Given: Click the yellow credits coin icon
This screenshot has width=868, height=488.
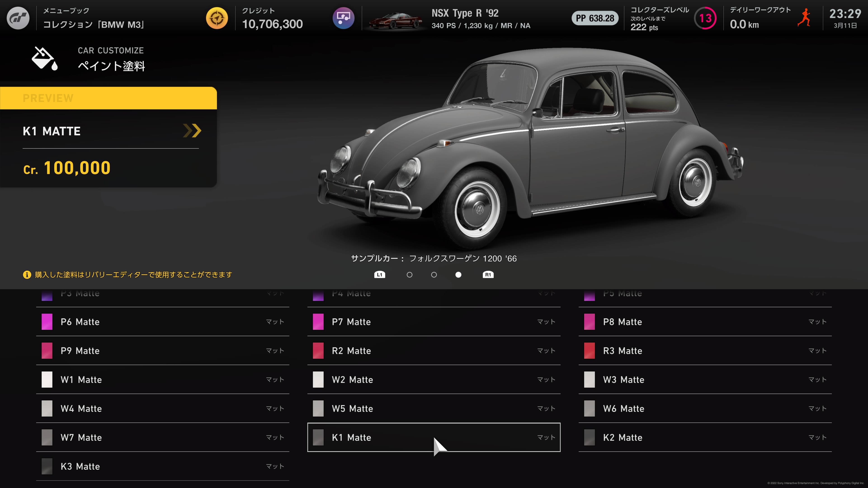Looking at the screenshot, I should [x=217, y=18].
